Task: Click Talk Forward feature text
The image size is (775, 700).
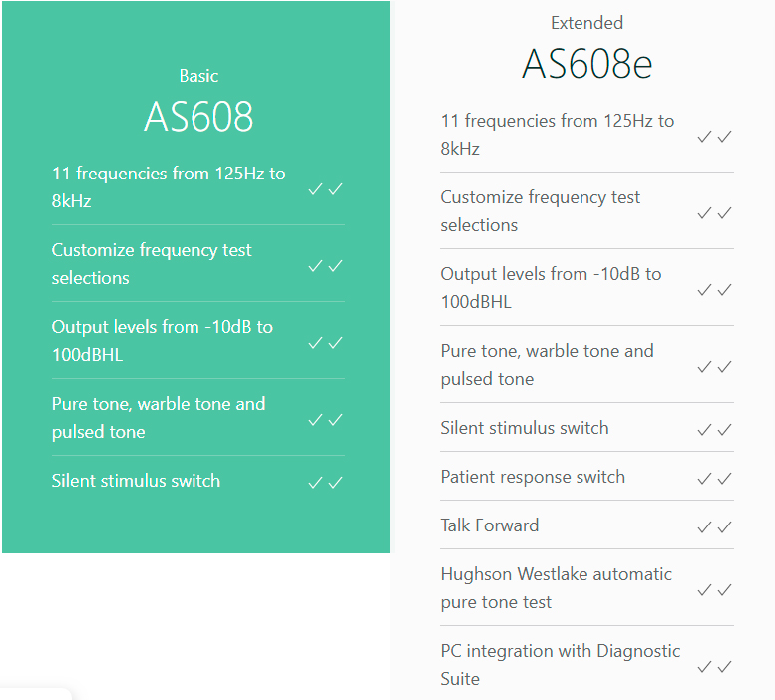Action: 489,525
